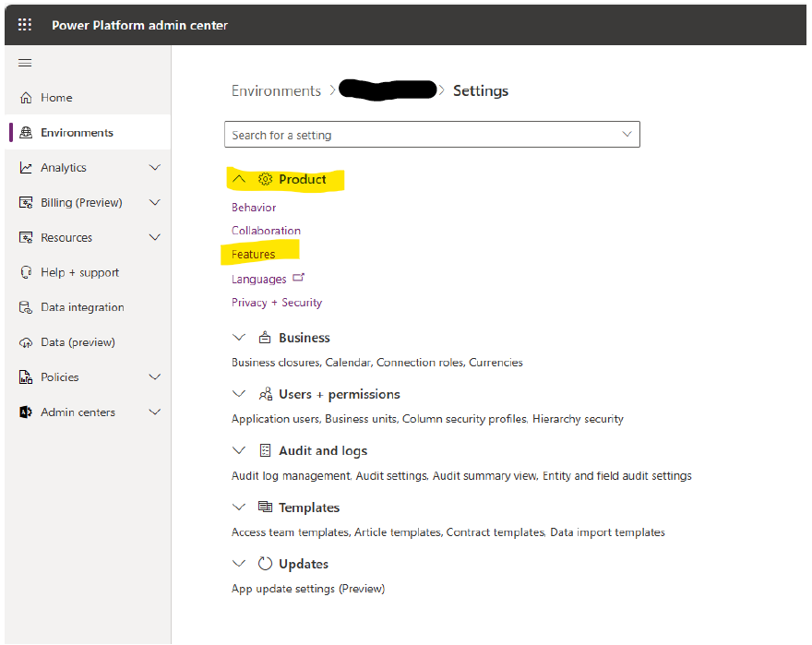812x645 pixels.
Task: Expand the Business section chevron
Action: (x=239, y=338)
